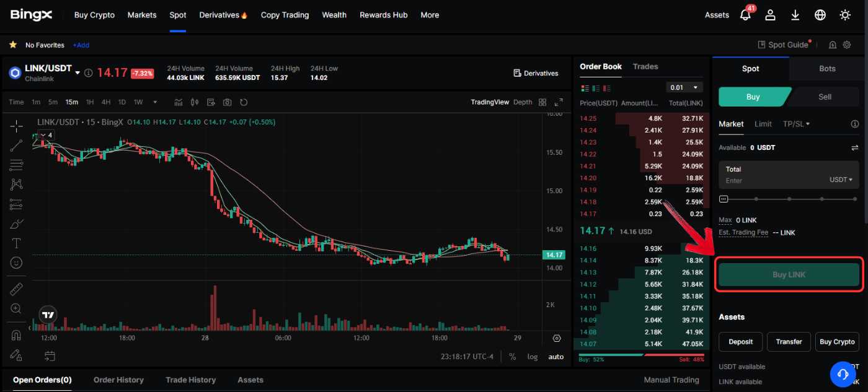The height and width of the screenshot is (392, 868).
Task: Open the USDT unit dropdown
Action: (841, 180)
